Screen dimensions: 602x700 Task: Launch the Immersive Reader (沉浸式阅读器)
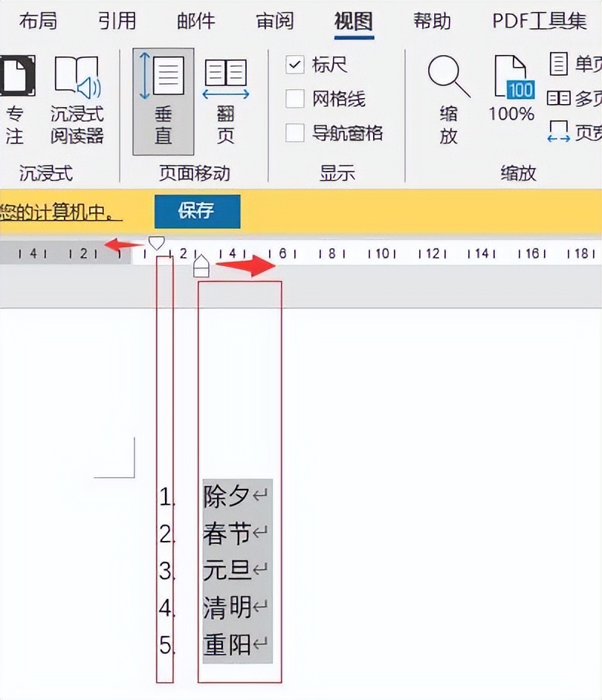[x=77, y=100]
